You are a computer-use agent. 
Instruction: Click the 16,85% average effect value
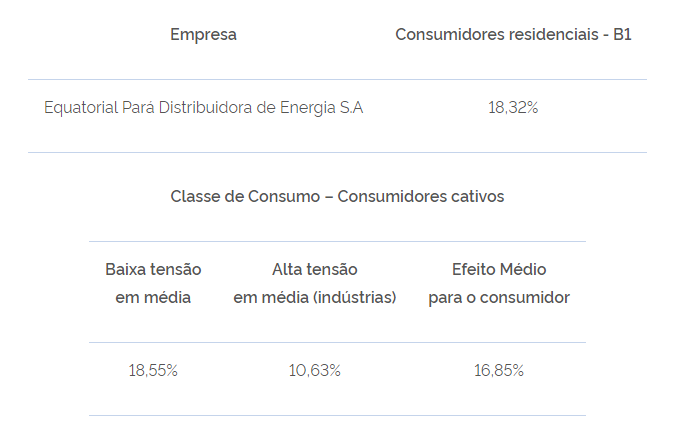499,370
